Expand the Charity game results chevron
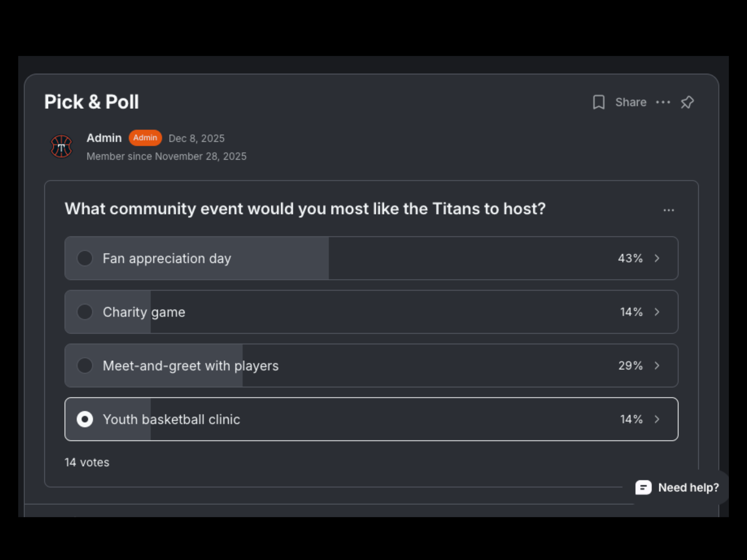This screenshot has height=560, width=747. pyautogui.click(x=657, y=312)
